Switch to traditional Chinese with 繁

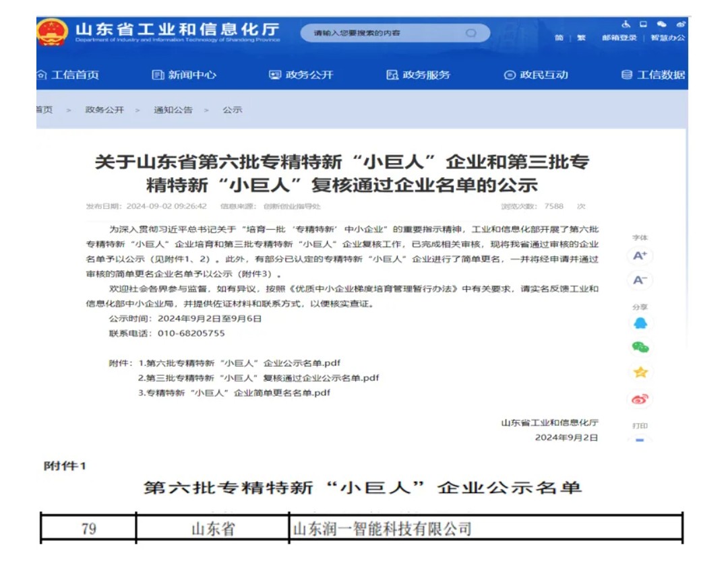pos(581,38)
